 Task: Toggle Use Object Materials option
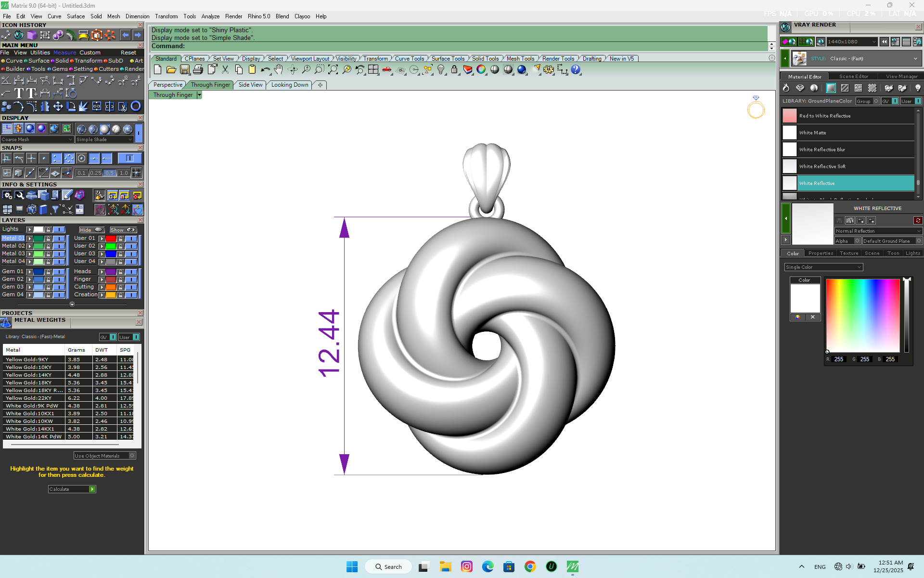pyautogui.click(x=132, y=456)
